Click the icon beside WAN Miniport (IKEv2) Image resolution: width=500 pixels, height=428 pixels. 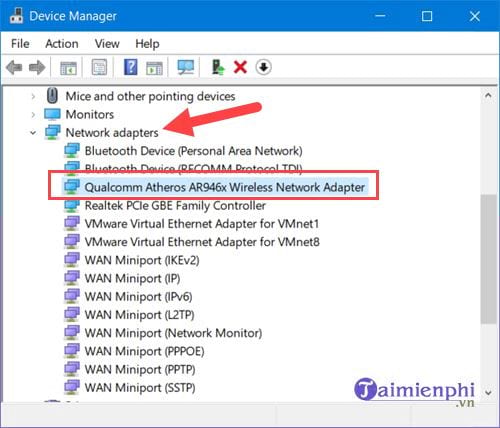pos(72,259)
